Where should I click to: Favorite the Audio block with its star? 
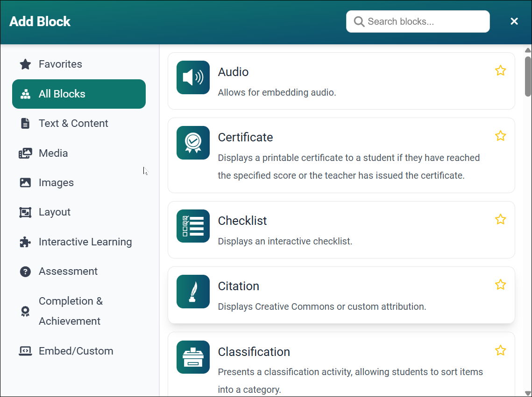tap(500, 70)
